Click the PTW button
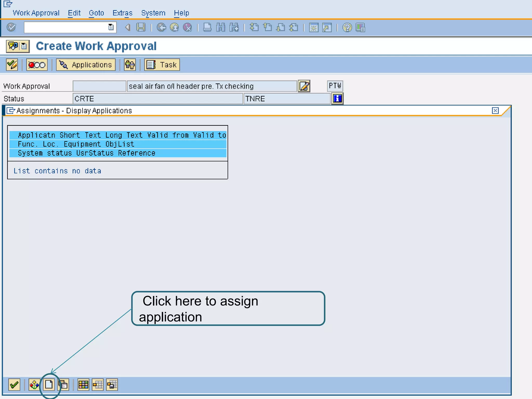The image size is (532, 399). [335, 86]
